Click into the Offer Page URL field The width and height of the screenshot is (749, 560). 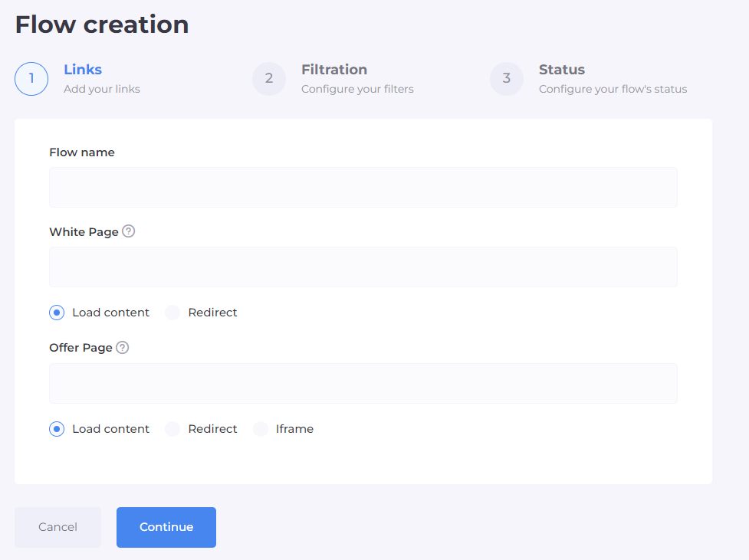pos(363,383)
